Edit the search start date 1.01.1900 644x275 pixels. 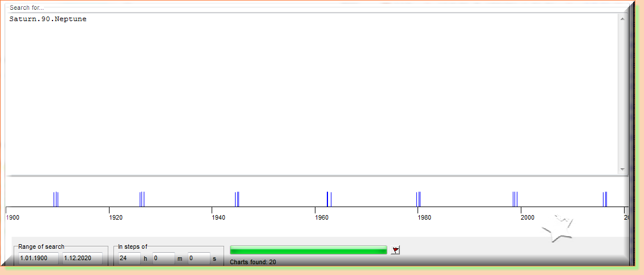pyautogui.click(x=39, y=258)
